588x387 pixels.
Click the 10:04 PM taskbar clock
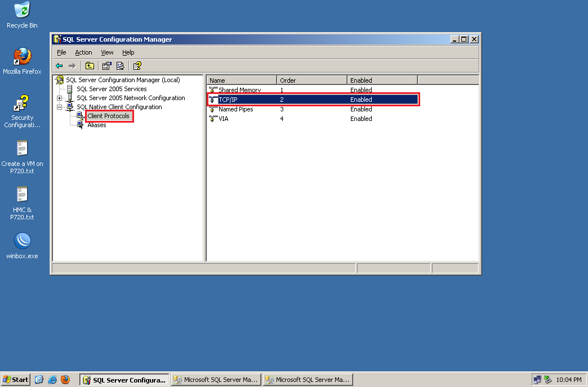coord(569,380)
